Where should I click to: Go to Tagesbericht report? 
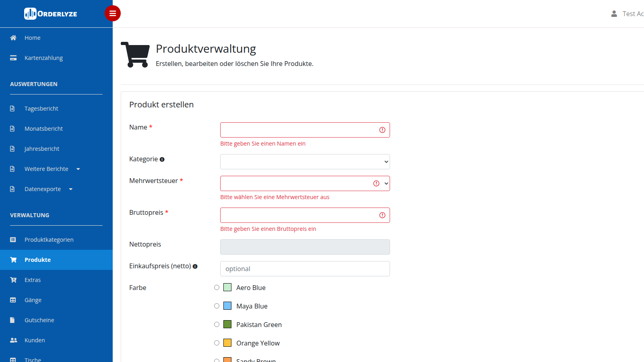[x=41, y=109]
